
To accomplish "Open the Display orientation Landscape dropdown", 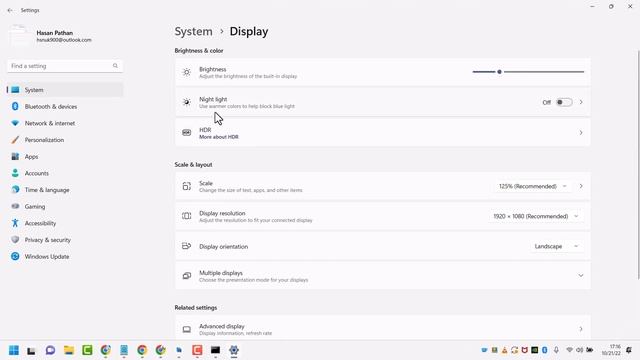I will click(x=556, y=246).
